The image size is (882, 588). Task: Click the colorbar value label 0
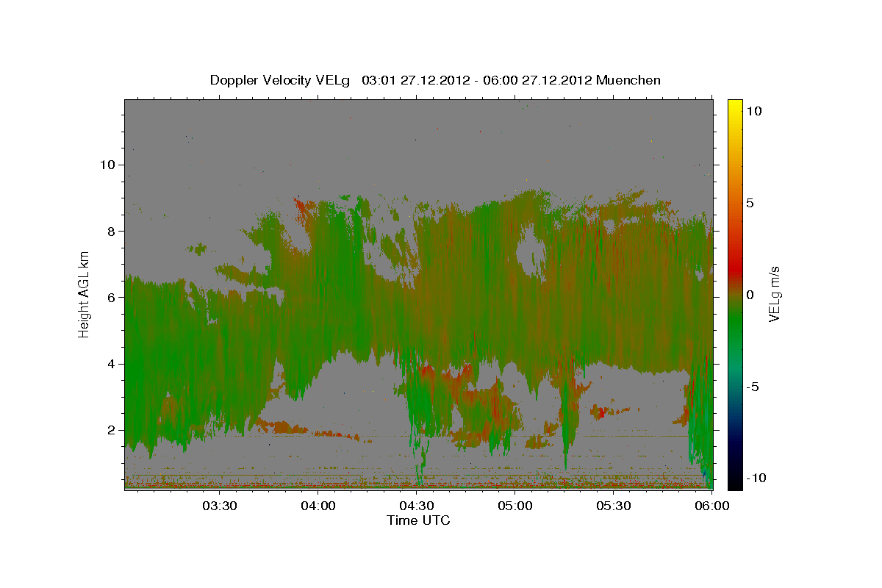tap(750, 295)
